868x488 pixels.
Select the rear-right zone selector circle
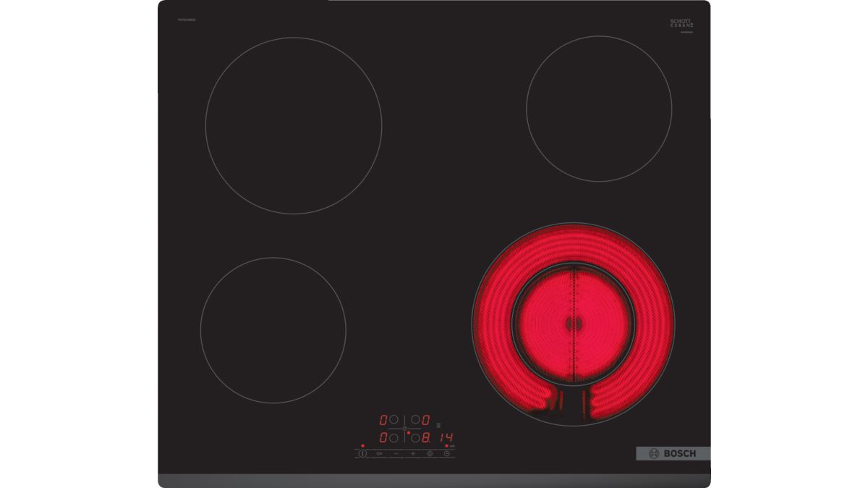pyautogui.click(x=416, y=420)
